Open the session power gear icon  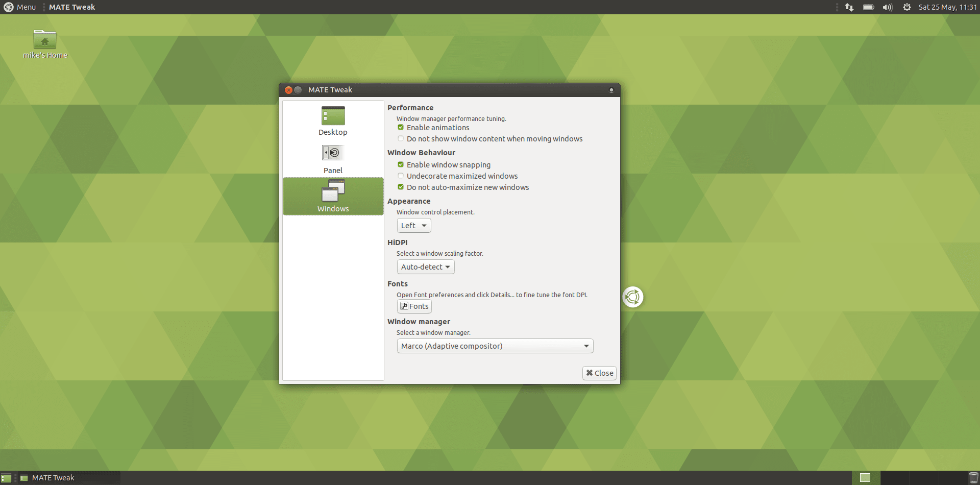pyautogui.click(x=907, y=7)
